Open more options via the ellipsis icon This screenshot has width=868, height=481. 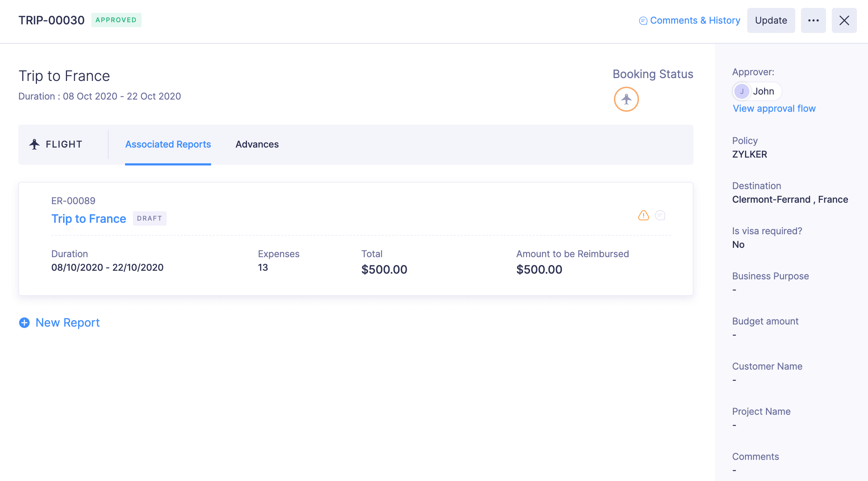tap(814, 20)
